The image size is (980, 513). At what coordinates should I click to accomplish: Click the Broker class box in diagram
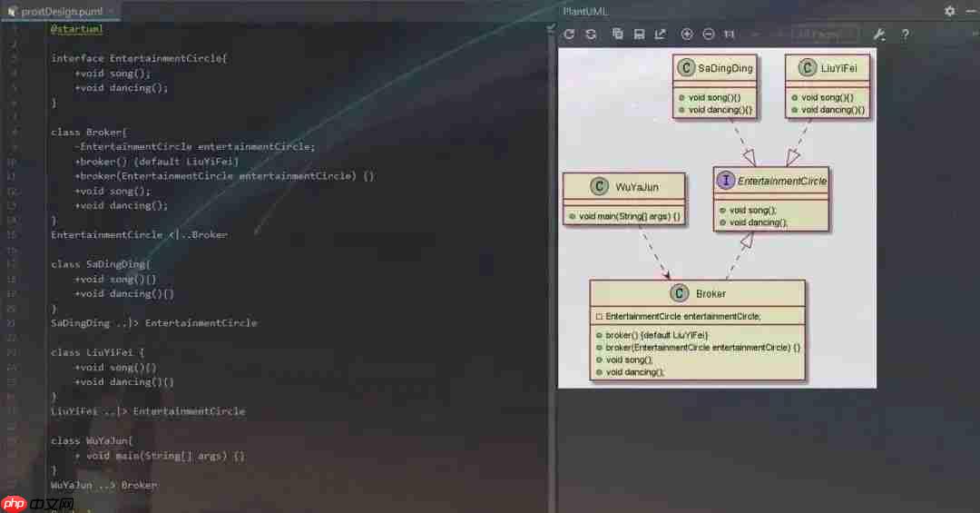698,330
